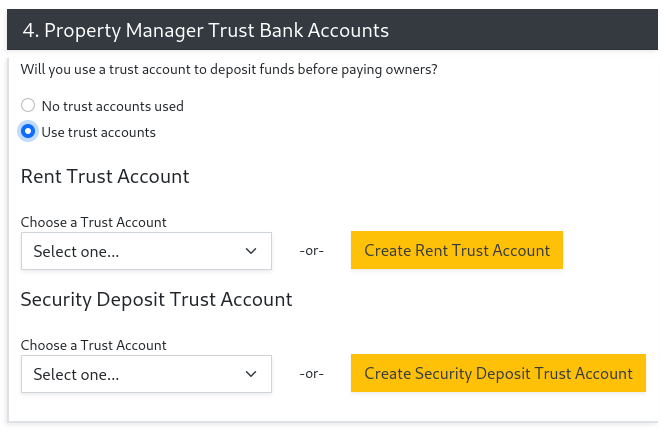Click "Choose a Trust Account" label above Rent dropdown
The width and height of the screenshot is (666, 431).
point(93,222)
